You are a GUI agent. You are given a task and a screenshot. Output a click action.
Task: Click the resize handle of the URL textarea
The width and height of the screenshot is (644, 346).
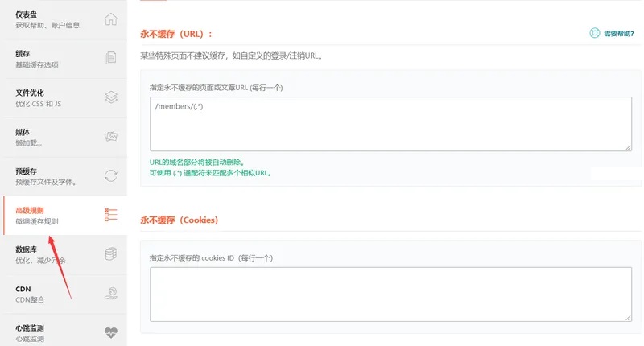point(627,146)
